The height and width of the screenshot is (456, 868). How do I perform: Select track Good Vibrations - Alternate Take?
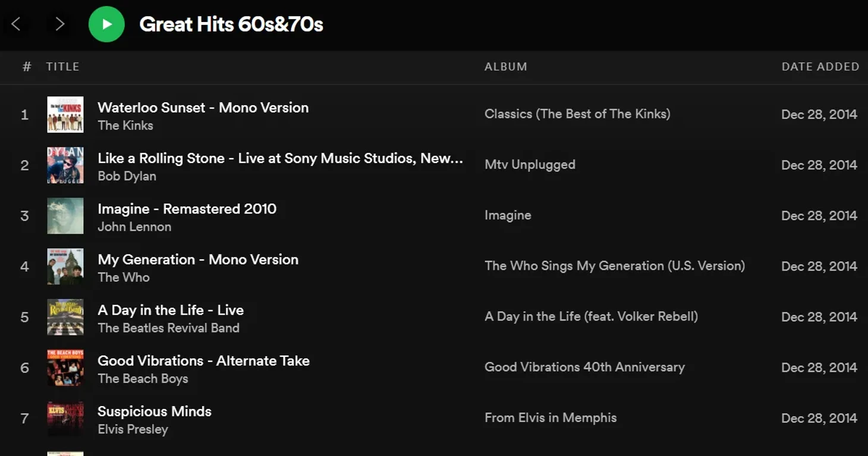click(203, 360)
